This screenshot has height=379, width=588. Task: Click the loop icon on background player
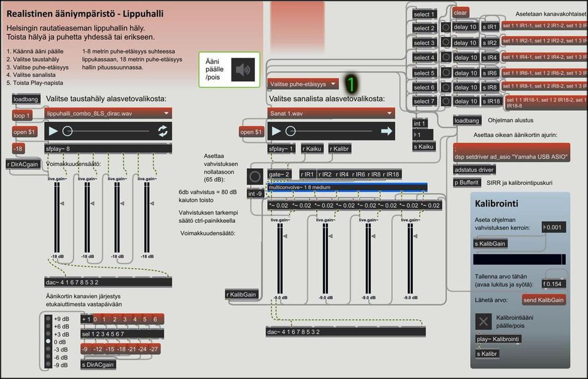[163, 131]
